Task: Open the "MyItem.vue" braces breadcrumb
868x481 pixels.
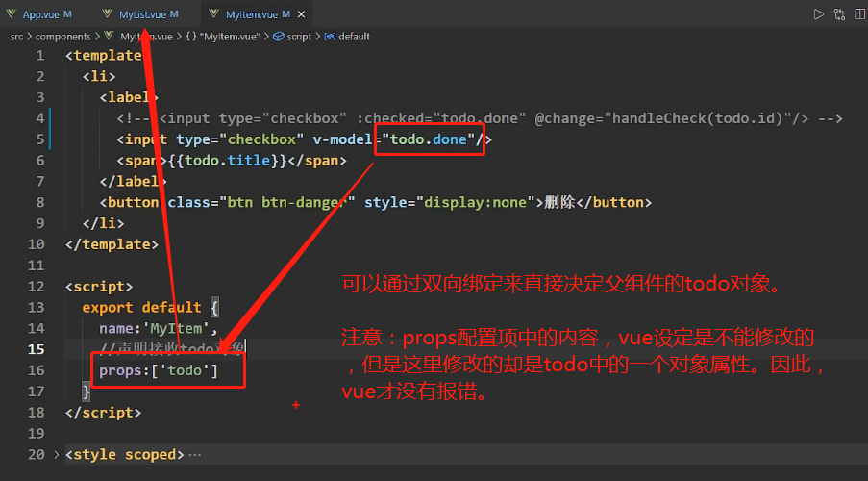Action: (224, 37)
